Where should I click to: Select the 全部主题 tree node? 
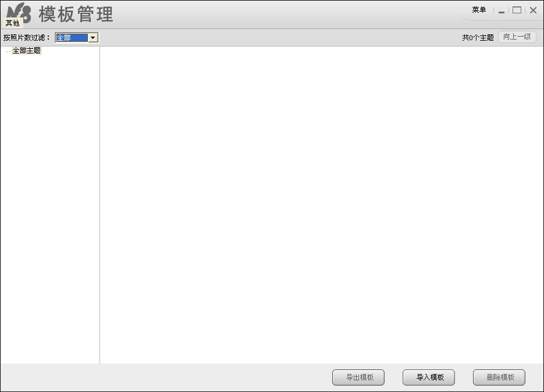pos(27,51)
